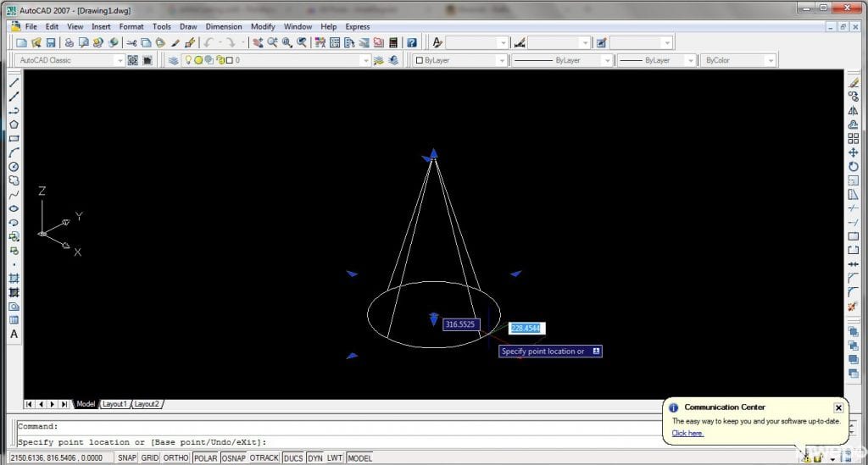Toggle ORTHO mode in status bar
This screenshot has width=868, height=465.
pos(175,458)
